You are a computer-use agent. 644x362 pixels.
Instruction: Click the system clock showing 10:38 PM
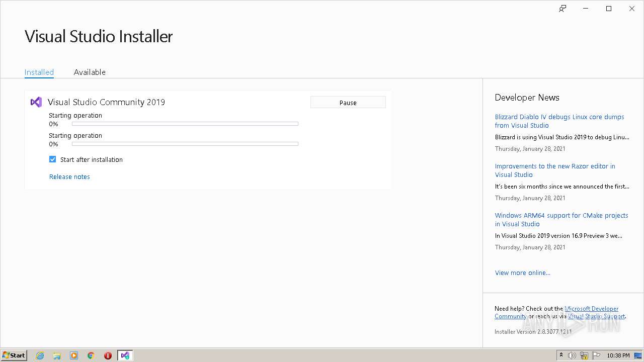pos(618,355)
